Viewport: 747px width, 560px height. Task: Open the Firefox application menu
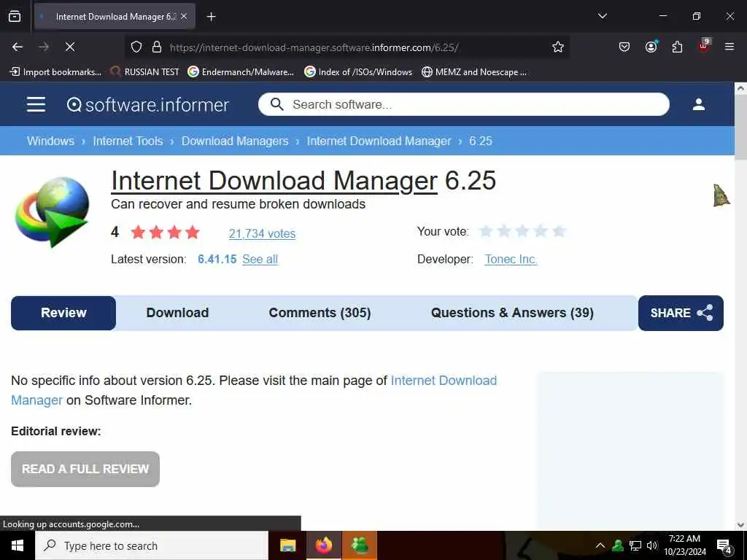tap(729, 47)
